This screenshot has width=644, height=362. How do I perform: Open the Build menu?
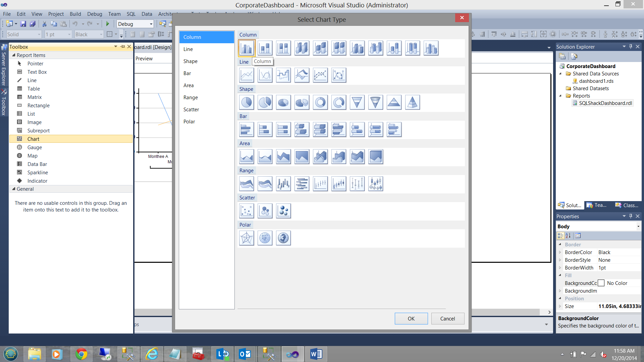(75, 14)
